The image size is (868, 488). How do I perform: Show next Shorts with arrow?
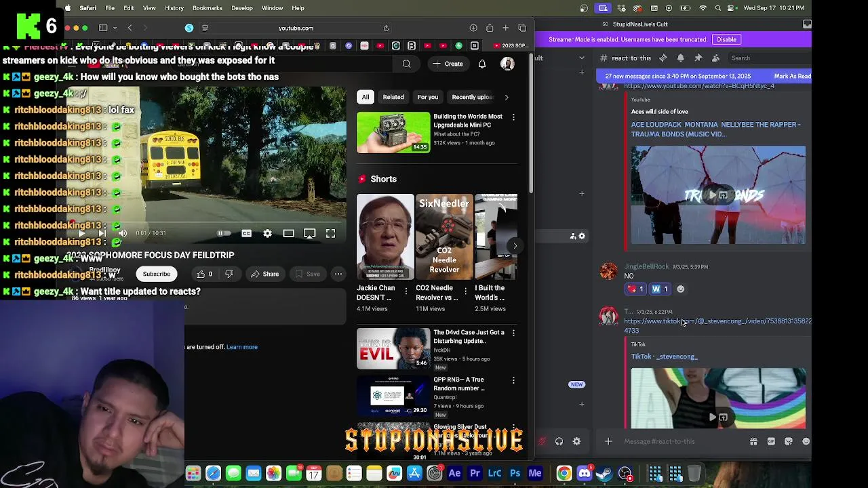[515, 245]
